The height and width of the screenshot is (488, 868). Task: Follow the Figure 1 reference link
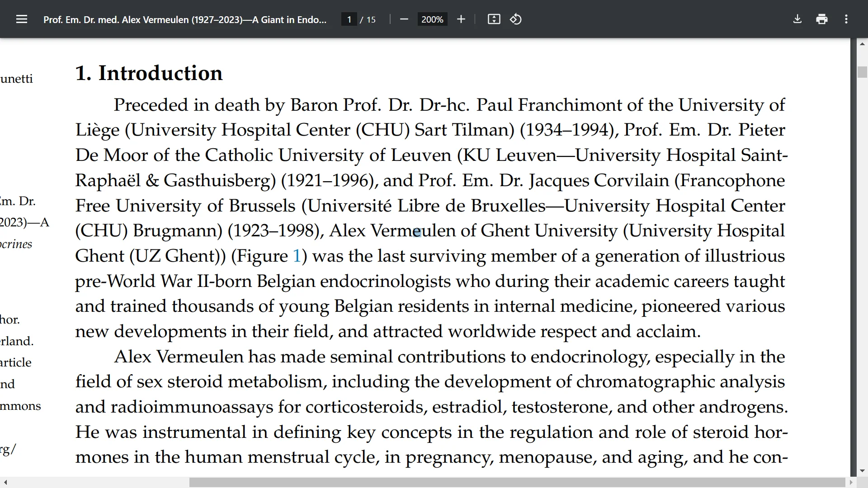(x=297, y=256)
